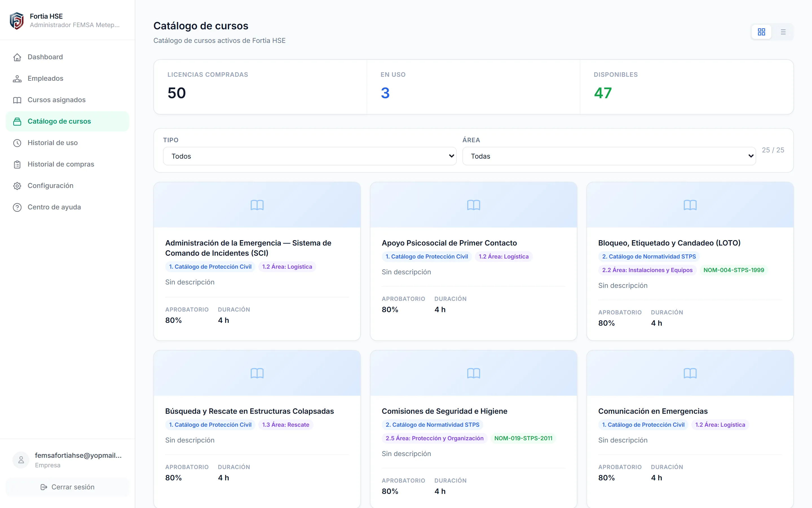The height and width of the screenshot is (508, 812).
Task: Click Catálogo de Normatividad STPS tag on Comisiones card
Action: (433, 425)
